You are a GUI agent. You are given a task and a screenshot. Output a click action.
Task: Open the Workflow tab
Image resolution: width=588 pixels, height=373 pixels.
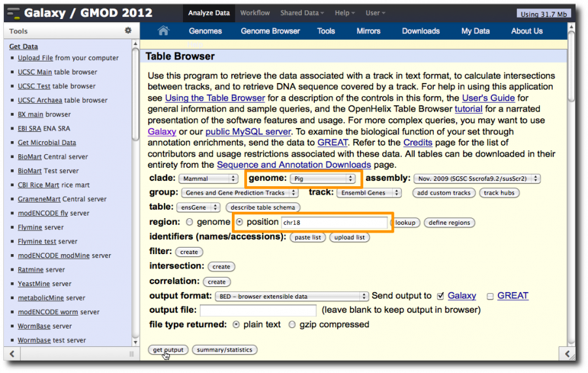coord(255,13)
